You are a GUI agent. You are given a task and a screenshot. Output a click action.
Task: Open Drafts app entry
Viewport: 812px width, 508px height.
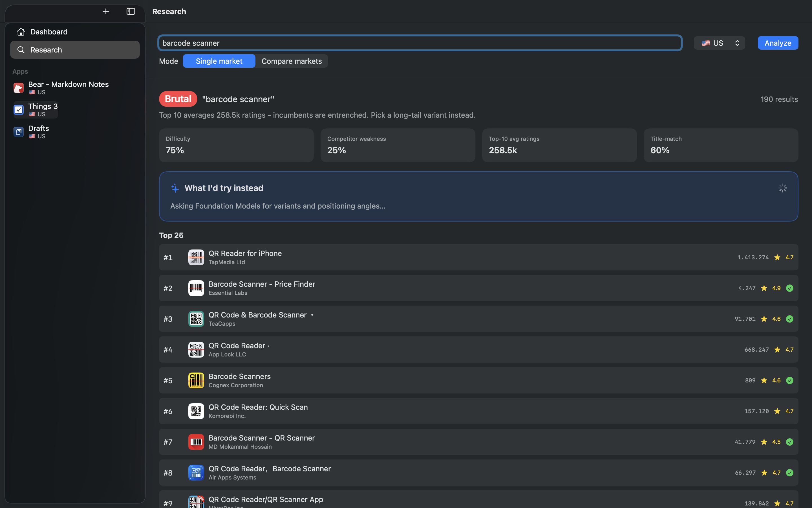pos(31,132)
